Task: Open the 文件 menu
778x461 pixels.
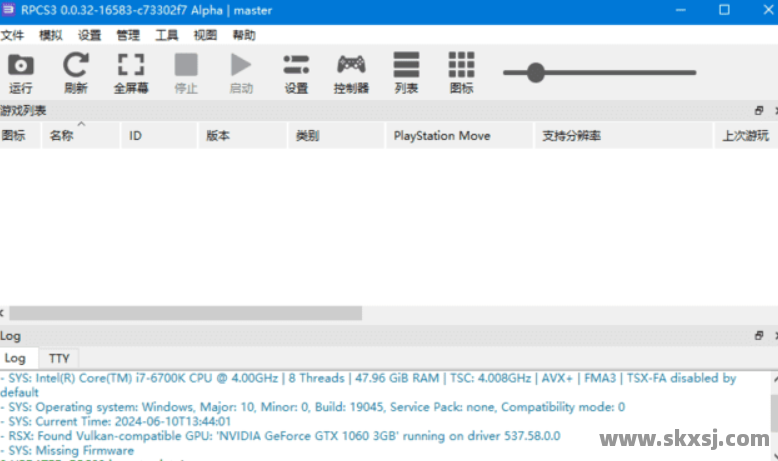Action: pos(12,34)
